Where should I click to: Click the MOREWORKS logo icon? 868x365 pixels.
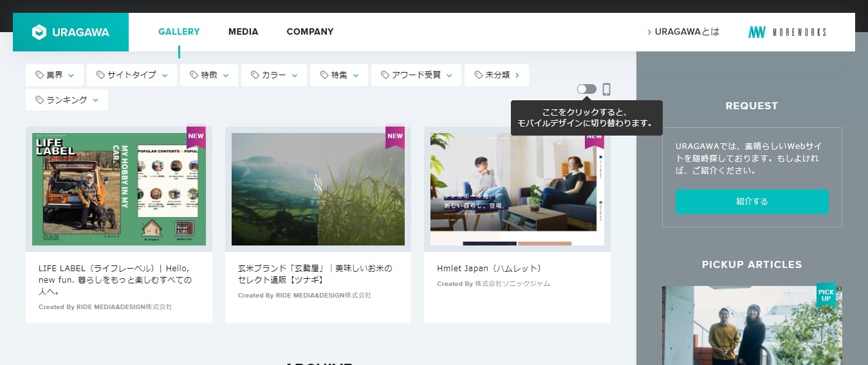(757, 32)
